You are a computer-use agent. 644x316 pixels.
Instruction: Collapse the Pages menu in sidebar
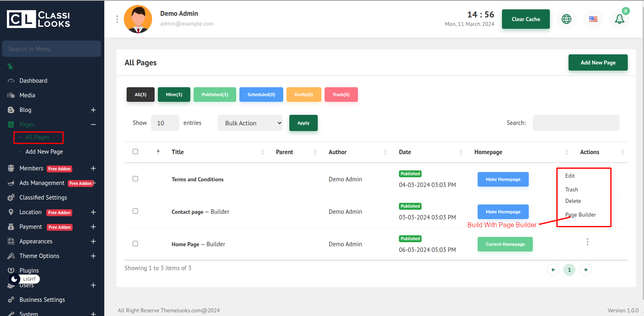(x=93, y=125)
